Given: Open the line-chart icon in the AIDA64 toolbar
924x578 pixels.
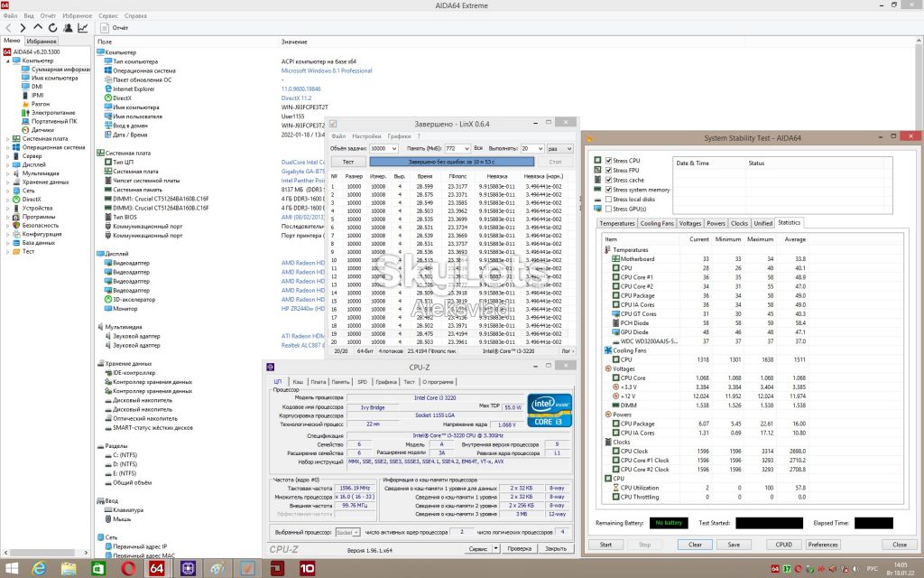Looking at the screenshot, I should [82, 28].
